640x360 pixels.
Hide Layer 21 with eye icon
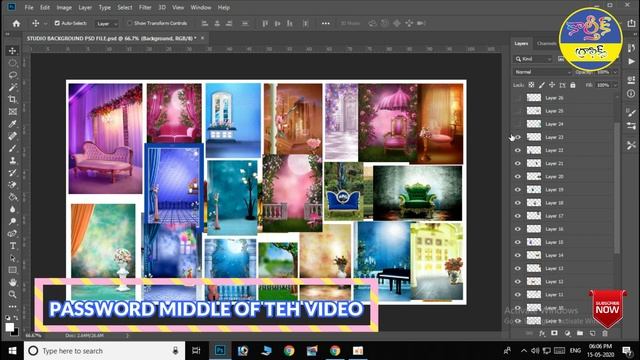[518, 163]
